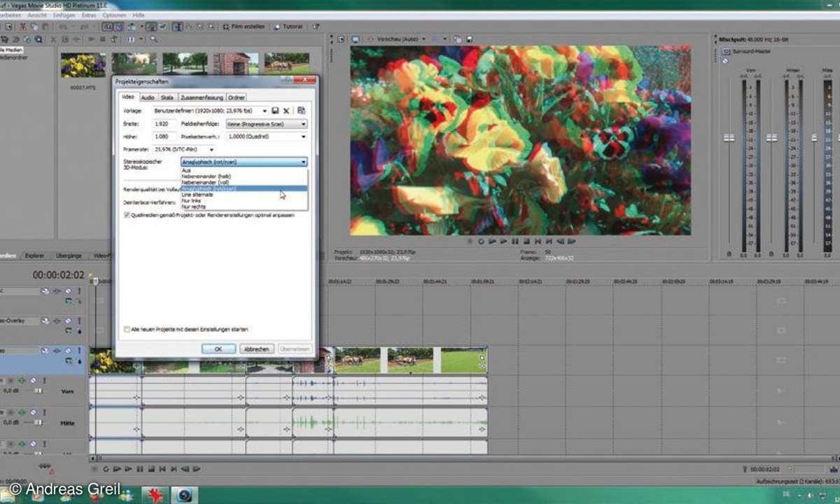Enable 'Alle neuen Projekte mit diesen Einstellungen starten' checkbox
Viewport: 840px width, 504px height.
pyautogui.click(x=126, y=329)
